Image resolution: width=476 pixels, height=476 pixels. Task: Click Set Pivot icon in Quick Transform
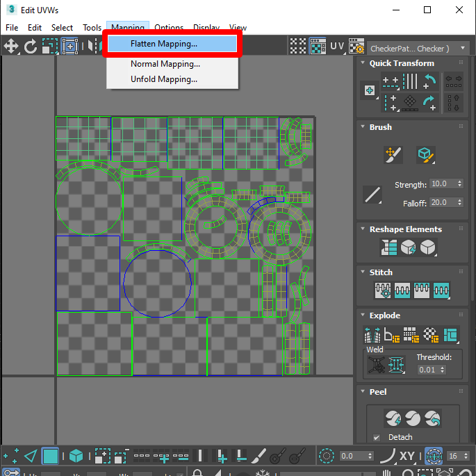point(370,90)
